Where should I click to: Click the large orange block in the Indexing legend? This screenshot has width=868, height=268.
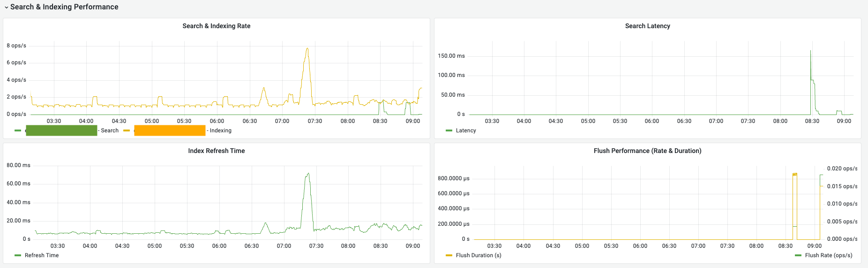pos(170,130)
